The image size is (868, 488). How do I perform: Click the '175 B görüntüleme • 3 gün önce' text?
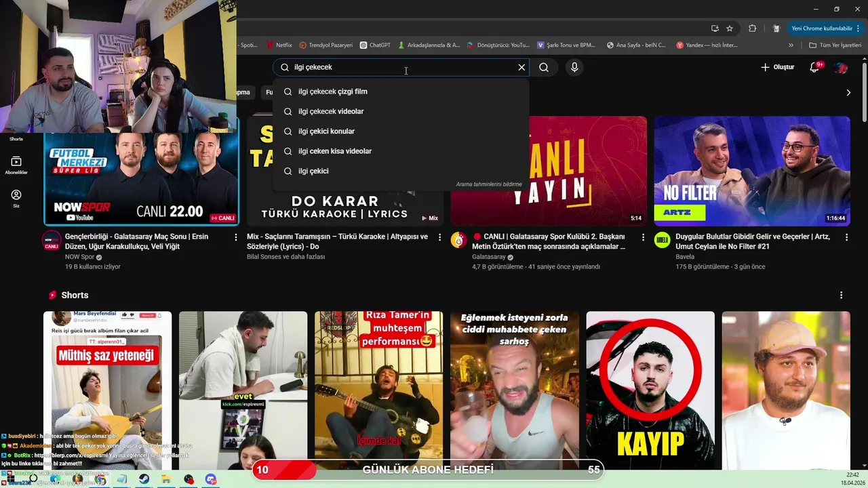pyautogui.click(x=720, y=266)
